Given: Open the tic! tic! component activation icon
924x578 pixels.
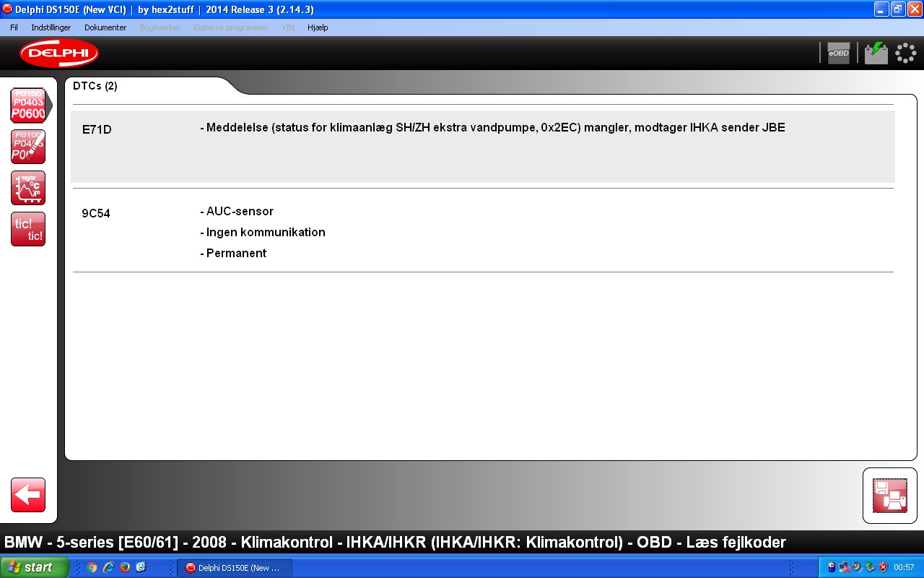Looking at the screenshot, I should coord(28,229).
